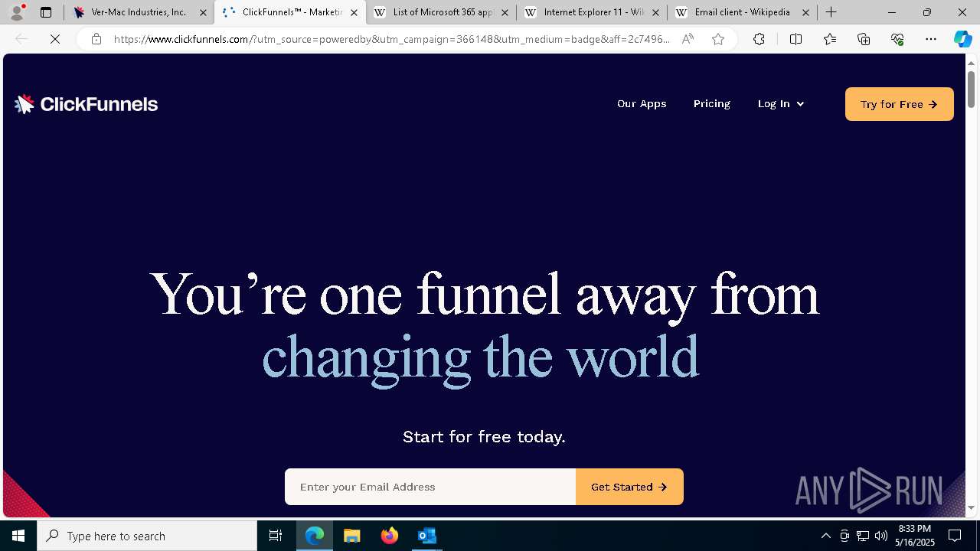
Task: Click the Get Started button
Action: [629, 487]
